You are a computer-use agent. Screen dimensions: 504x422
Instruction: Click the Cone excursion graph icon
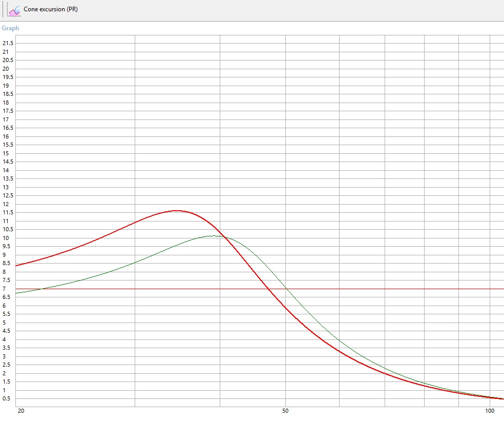[14, 10]
